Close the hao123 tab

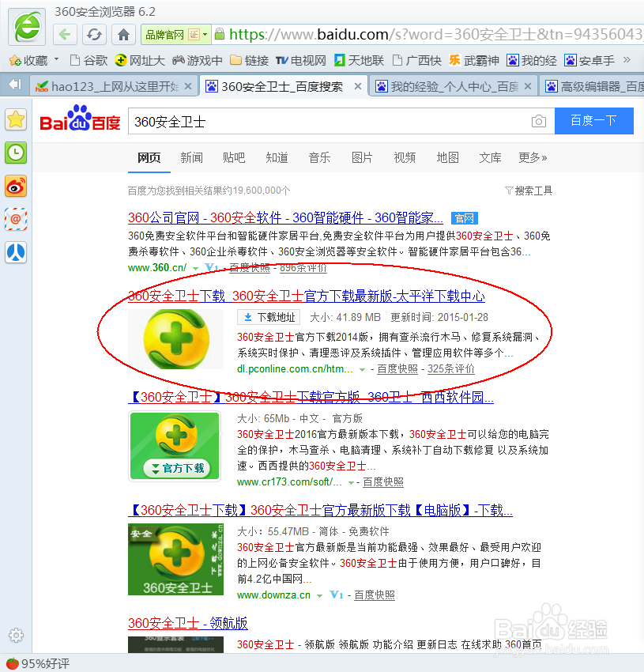click(x=188, y=87)
